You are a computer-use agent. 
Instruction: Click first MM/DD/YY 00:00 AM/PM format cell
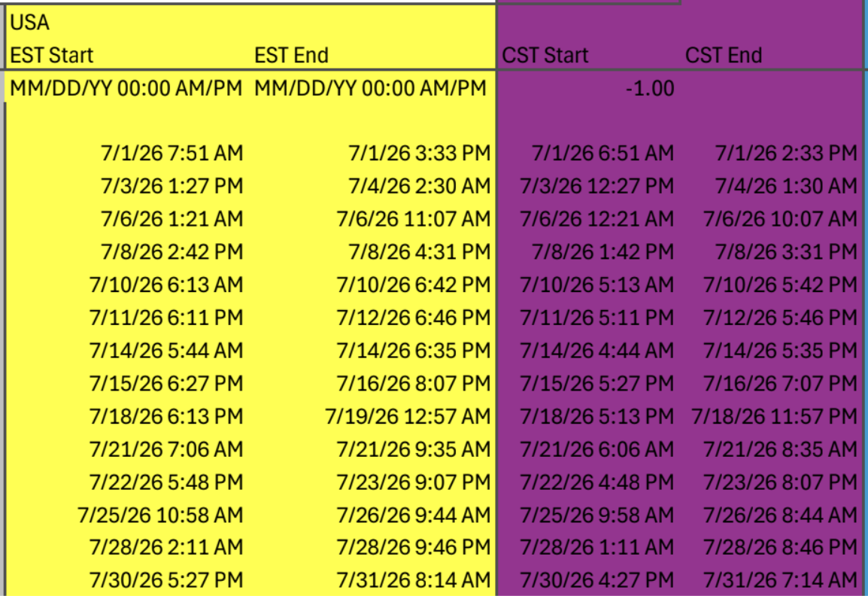[126, 89]
